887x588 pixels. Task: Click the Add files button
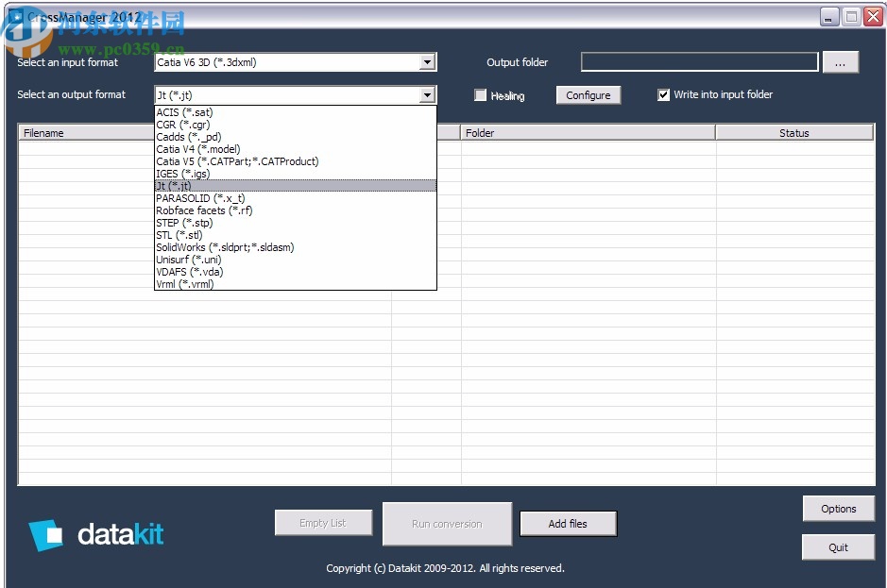[568, 523]
